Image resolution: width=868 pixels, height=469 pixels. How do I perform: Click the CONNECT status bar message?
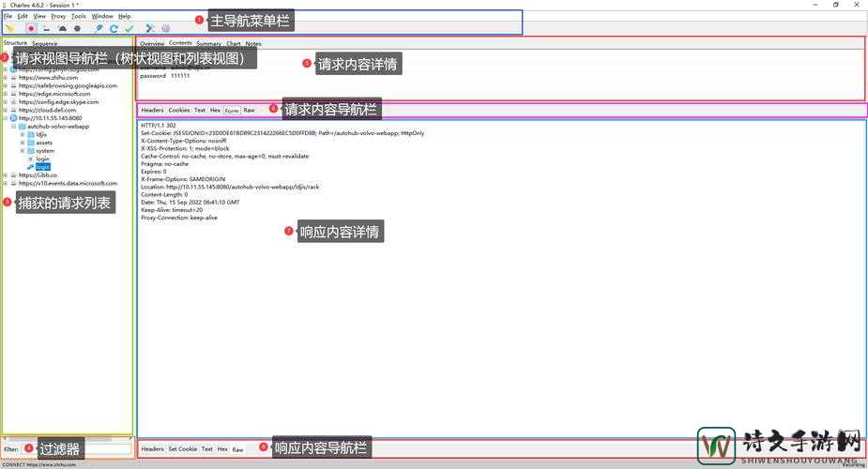pos(38,464)
